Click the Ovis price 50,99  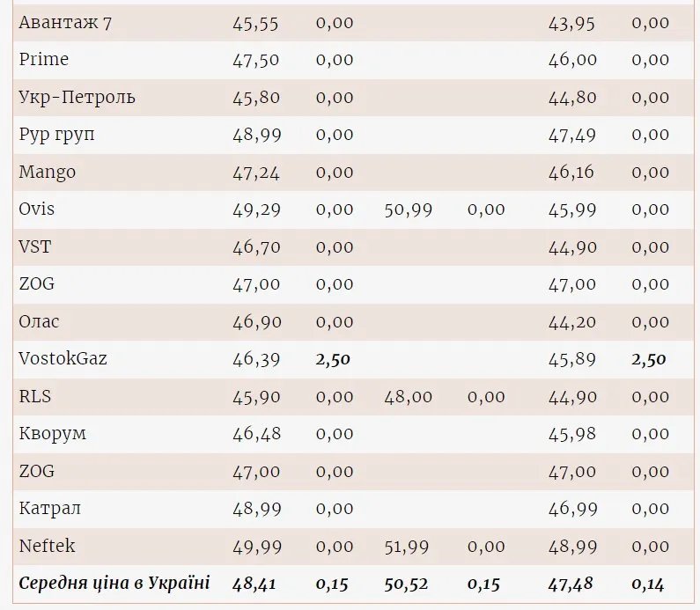click(408, 209)
